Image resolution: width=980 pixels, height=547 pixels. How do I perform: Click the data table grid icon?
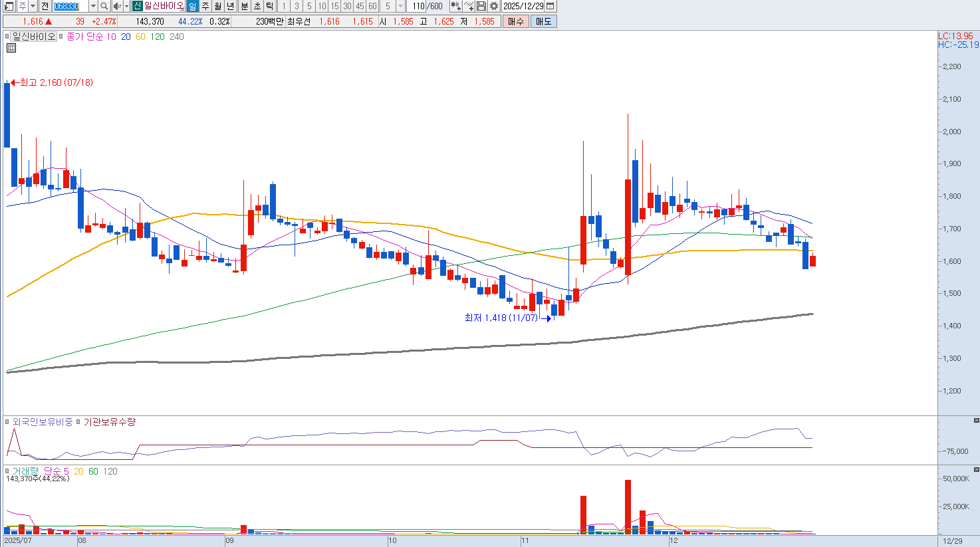tap(11, 48)
